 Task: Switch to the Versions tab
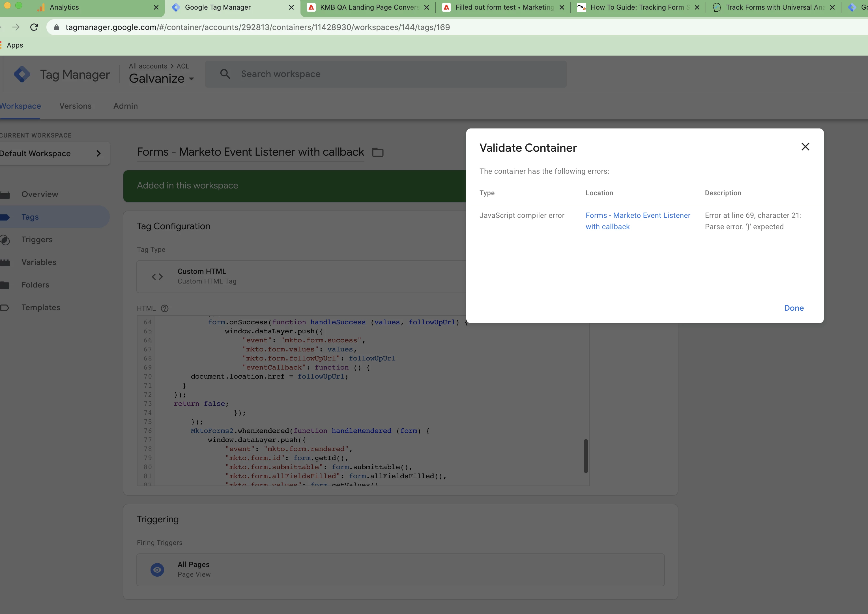tap(75, 106)
